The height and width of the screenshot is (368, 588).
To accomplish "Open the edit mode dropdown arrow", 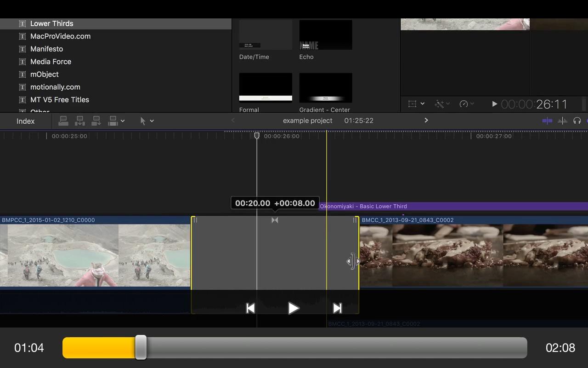I will (x=123, y=121).
